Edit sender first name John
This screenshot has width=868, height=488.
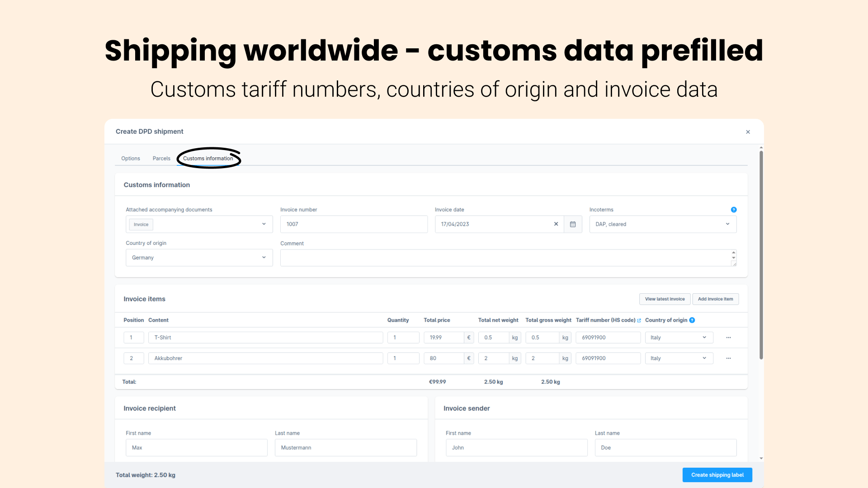pos(517,448)
